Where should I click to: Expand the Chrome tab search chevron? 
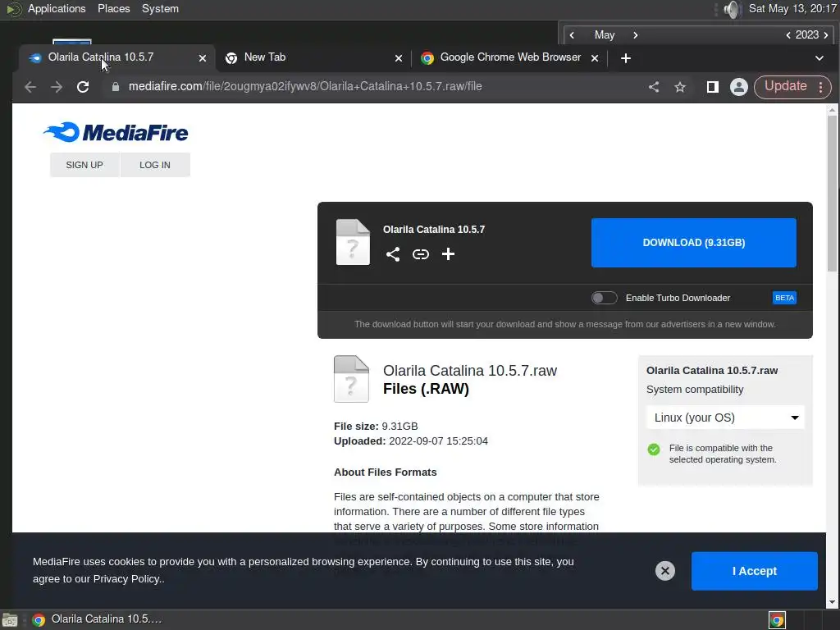pyautogui.click(x=819, y=58)
